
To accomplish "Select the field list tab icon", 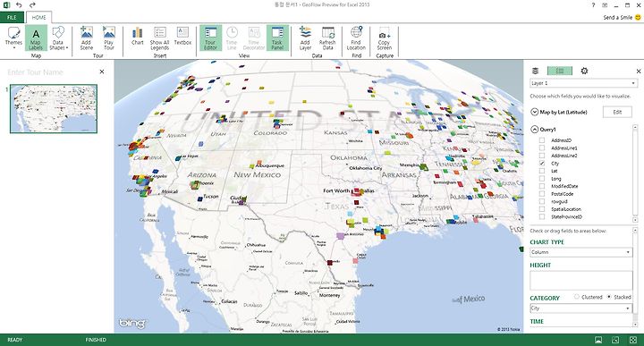I will pyautogui.click(x=559, y=71).
